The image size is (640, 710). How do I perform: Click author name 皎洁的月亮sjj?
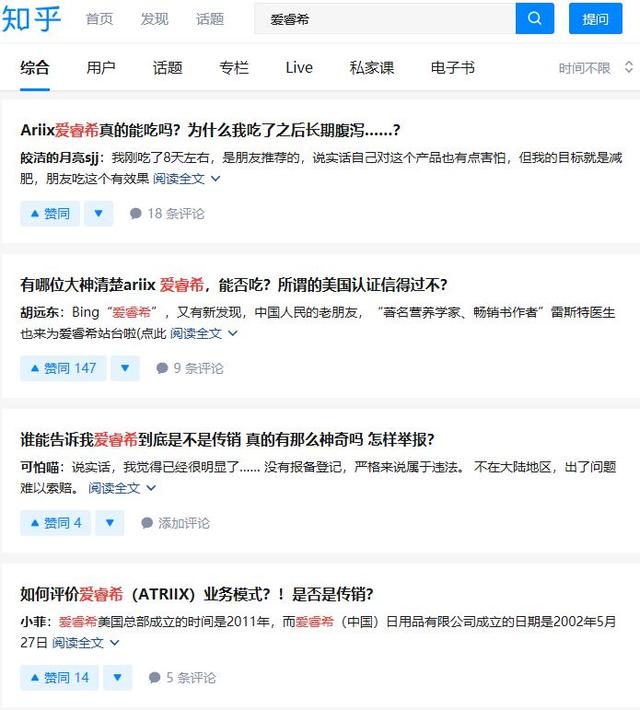coord(59,158)
